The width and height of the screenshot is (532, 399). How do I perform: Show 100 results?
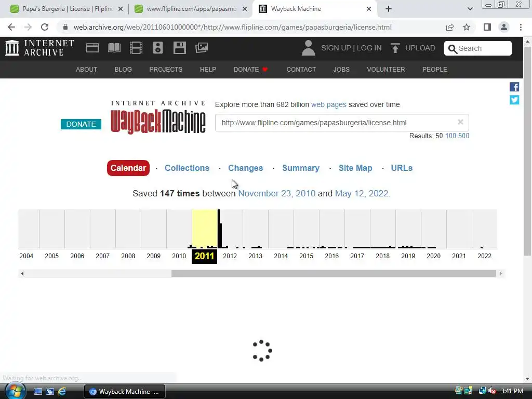coord(450,136)
